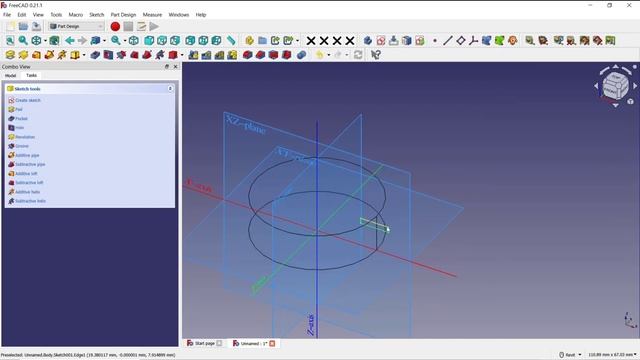Click the Datum point dot icon
This screenshot has width=640, height=360.
[435, 40]
